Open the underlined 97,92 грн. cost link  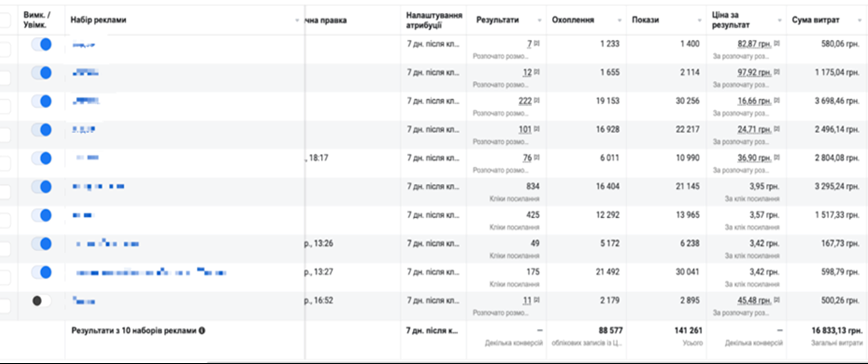pos(754,72)
